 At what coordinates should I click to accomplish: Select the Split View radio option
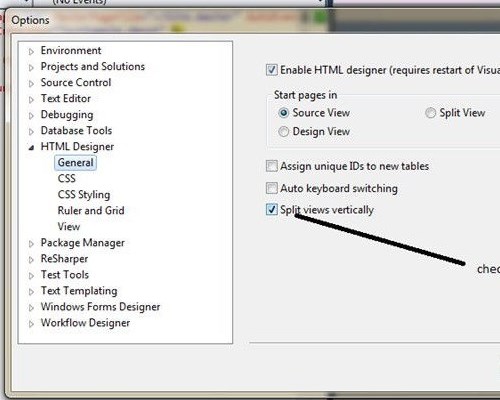430,113
